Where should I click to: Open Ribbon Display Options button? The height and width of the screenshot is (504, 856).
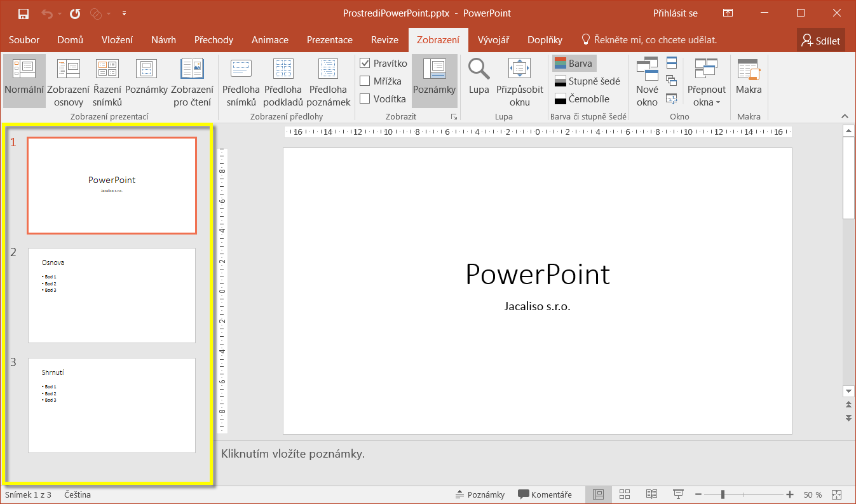click(x=728, y=13)
